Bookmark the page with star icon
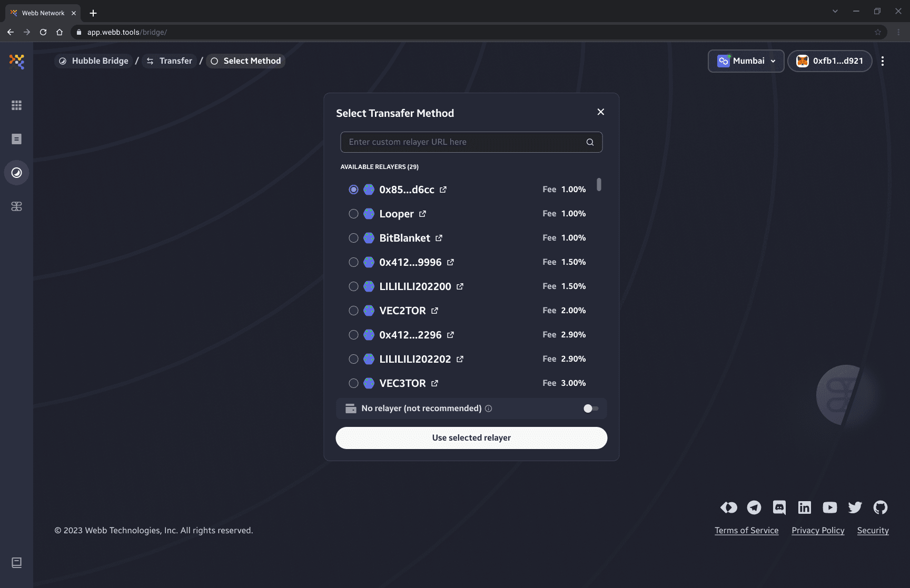Screen dimensions: 910x588 pyautogui.click(x=878, y=32)
